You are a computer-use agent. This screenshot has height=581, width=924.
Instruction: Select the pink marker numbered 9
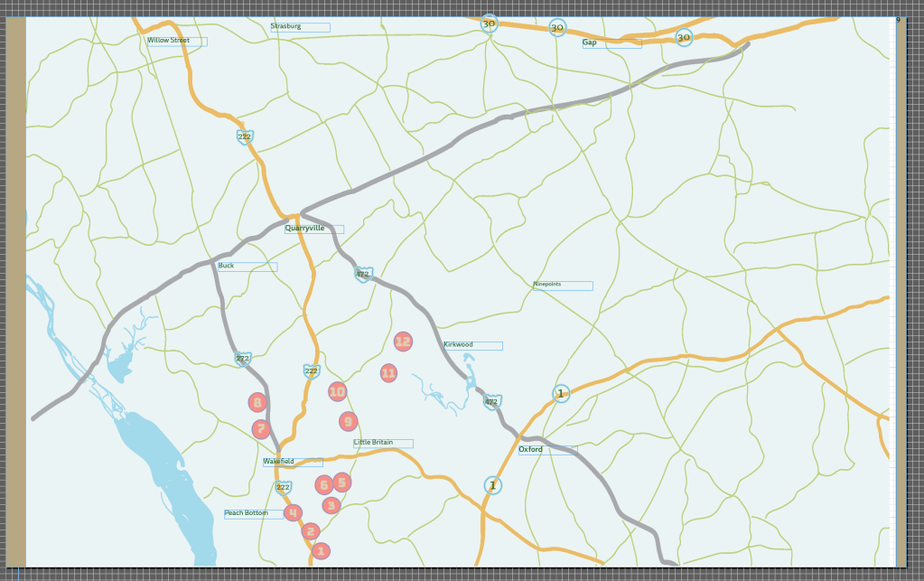[x=348, y=421]
